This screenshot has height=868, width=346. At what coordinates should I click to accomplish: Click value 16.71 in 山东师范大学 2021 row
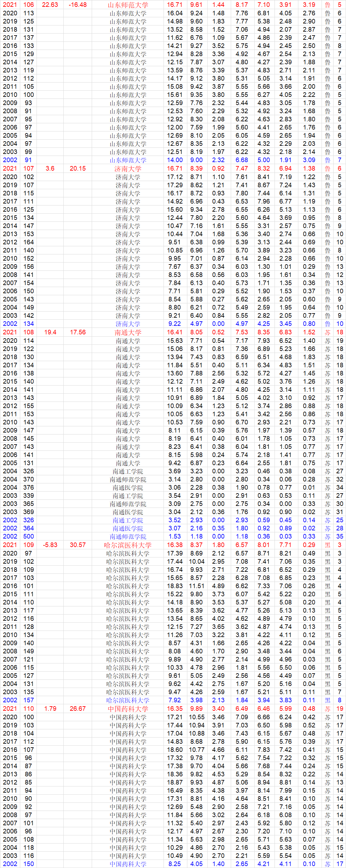pyautogui.click(x=175, y=5)
